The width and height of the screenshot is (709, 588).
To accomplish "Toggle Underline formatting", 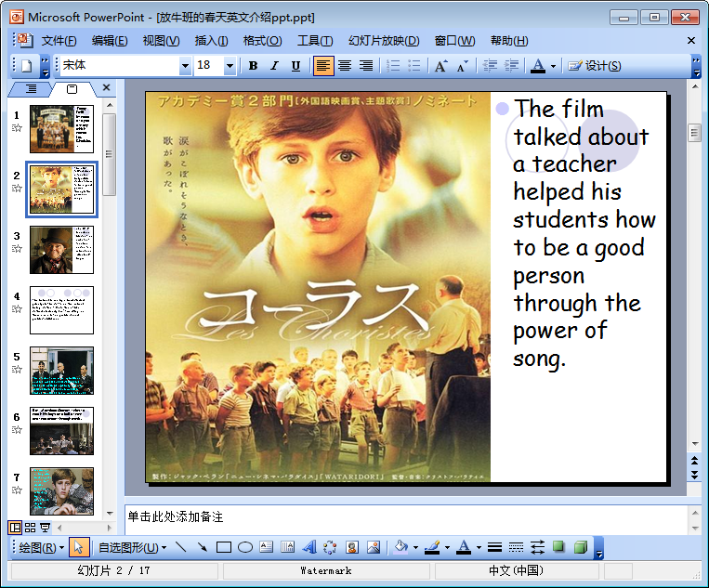I will pos(295,66).
